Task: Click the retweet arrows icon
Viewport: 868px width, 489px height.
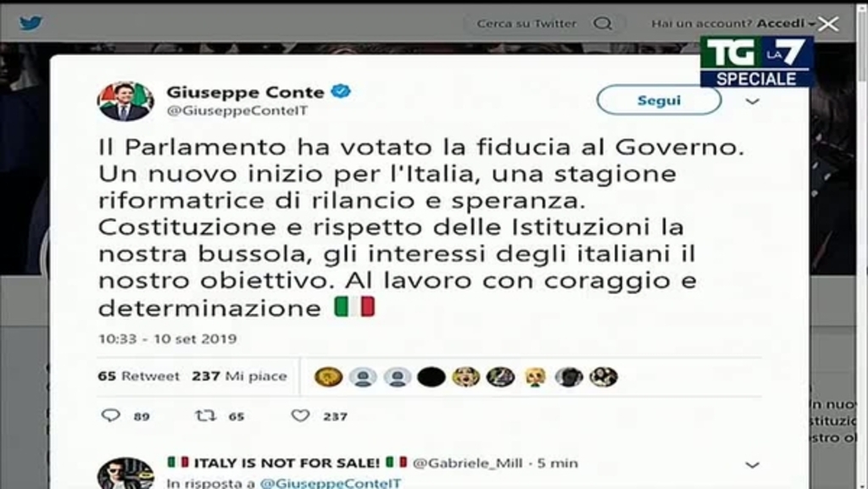Action: click(206, 415)
